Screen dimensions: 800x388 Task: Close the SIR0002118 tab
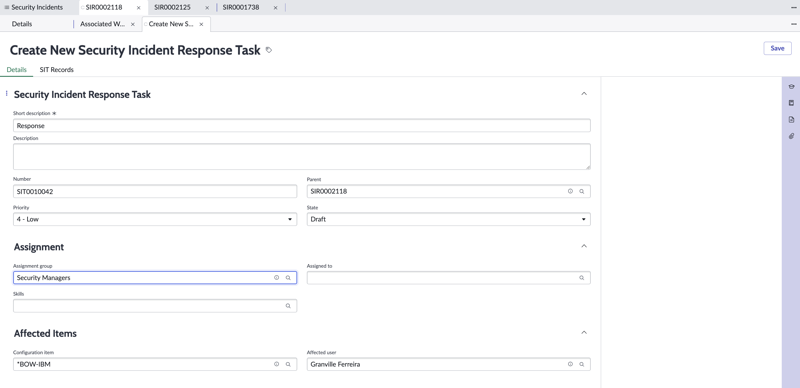click(x=138, y=8)
